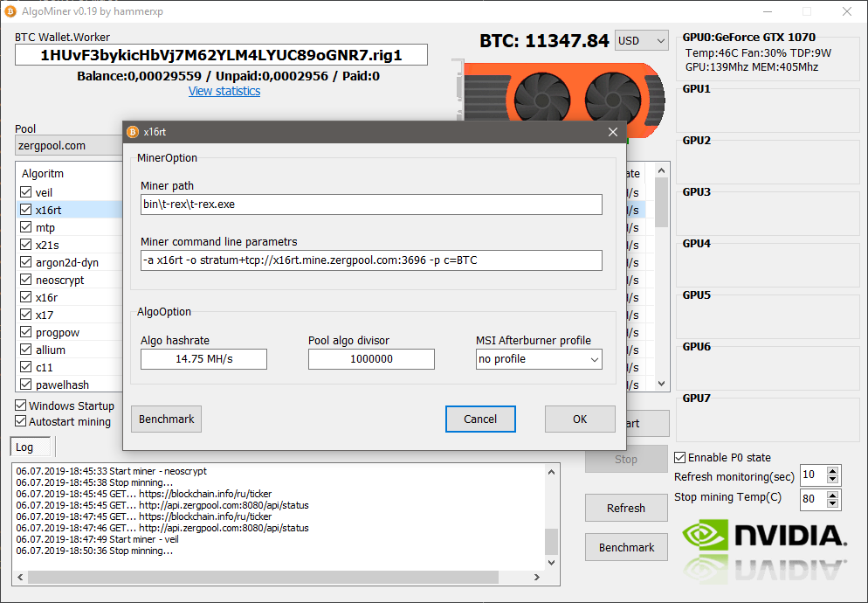
Task: Toggle the x17 algorithm checkbox
Action: (25, 315)
